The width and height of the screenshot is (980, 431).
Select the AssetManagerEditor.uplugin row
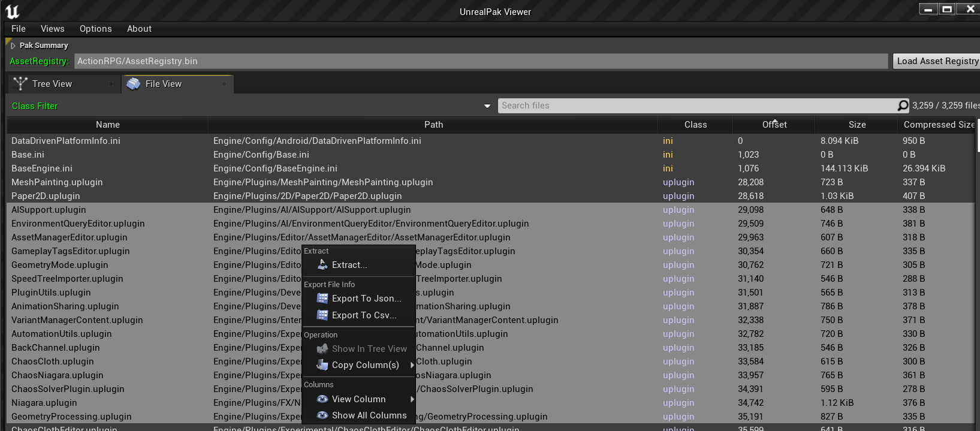click(x=490, y=237)
